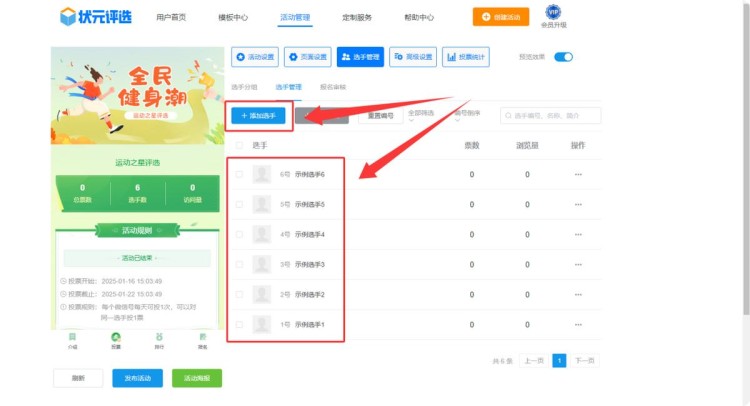750x406 pixels.
Task: Click the 状元评选 logo icon
Action: [x=67, y=16]
